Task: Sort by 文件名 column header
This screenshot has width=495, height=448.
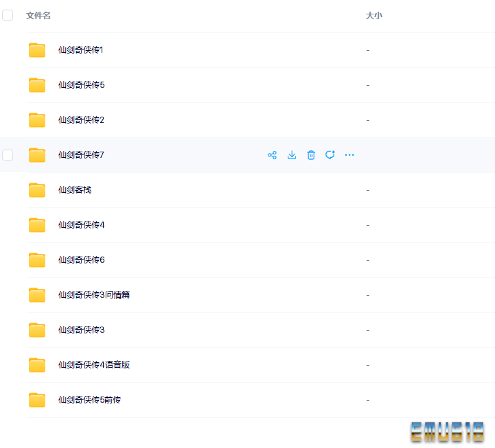Action: click(38, 16)
